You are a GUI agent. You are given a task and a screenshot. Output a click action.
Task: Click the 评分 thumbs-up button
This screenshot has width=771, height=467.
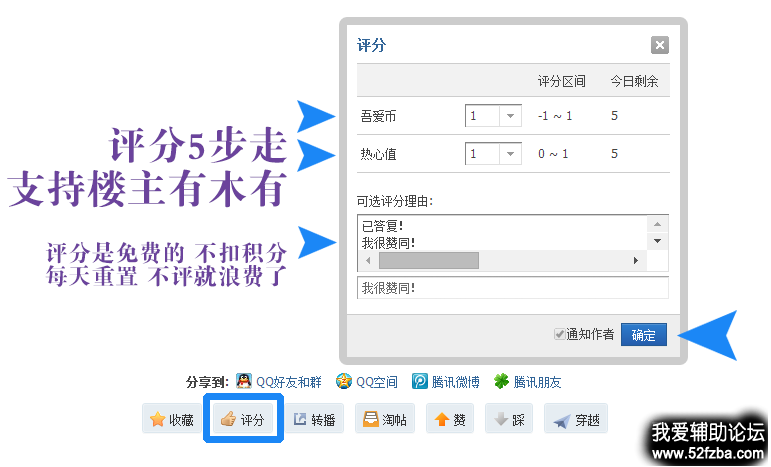pyautogui.click(x=243, y=419)
